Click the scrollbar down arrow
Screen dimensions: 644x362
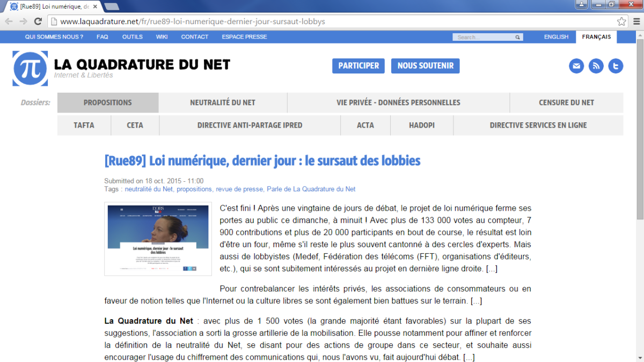click(640, 358)
